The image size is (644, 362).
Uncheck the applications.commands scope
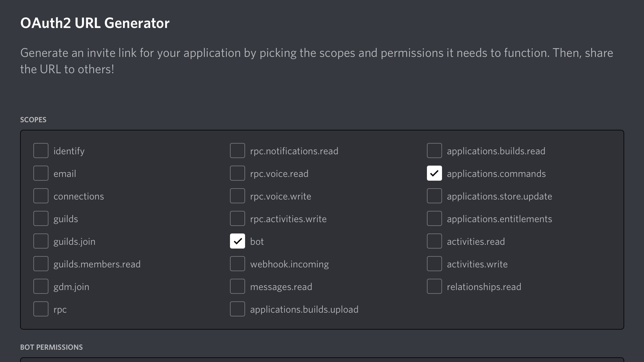(x=434, y=173)
